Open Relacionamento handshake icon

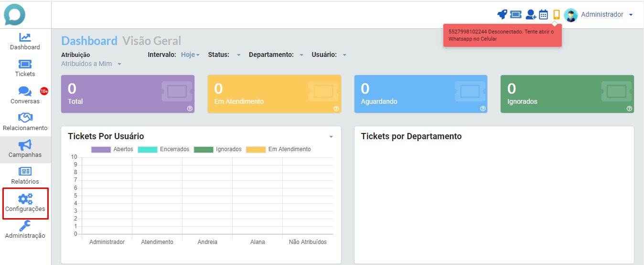tap(25, 117)
